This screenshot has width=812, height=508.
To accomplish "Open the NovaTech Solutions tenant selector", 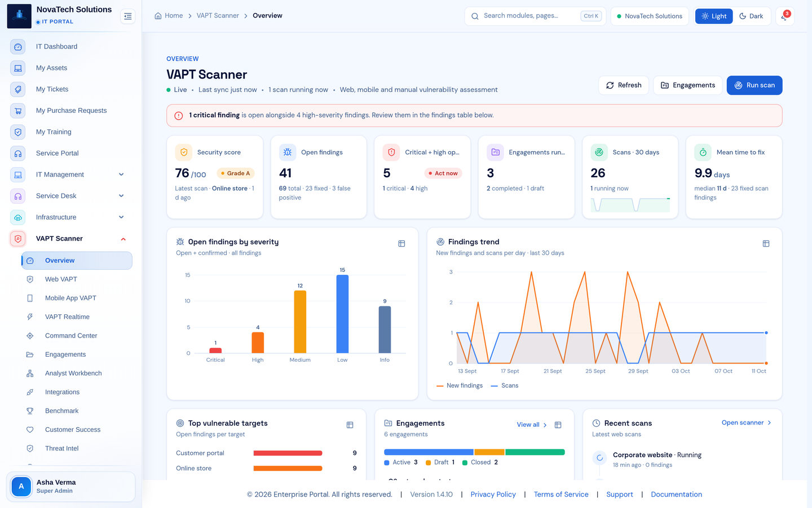I will pos(650,16).
